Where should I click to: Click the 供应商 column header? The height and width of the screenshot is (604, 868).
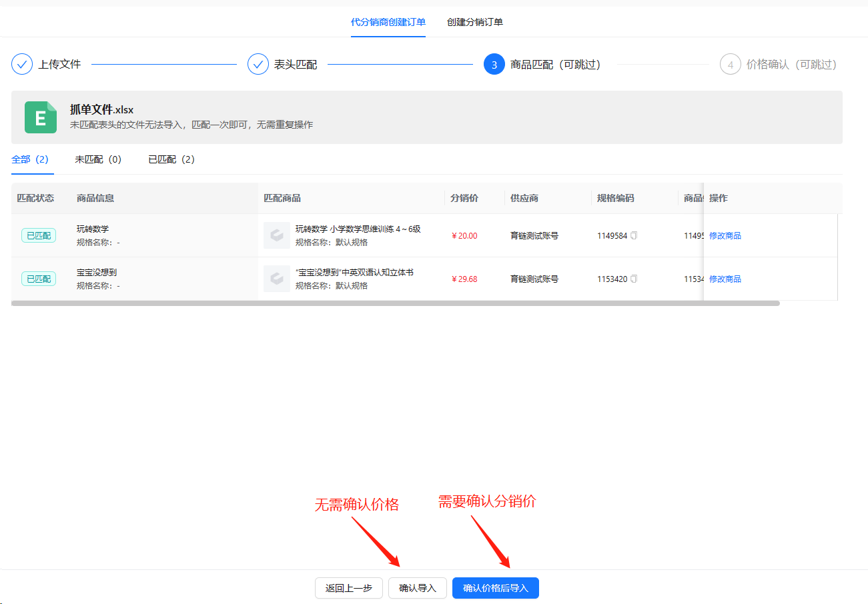click(524, 198)
